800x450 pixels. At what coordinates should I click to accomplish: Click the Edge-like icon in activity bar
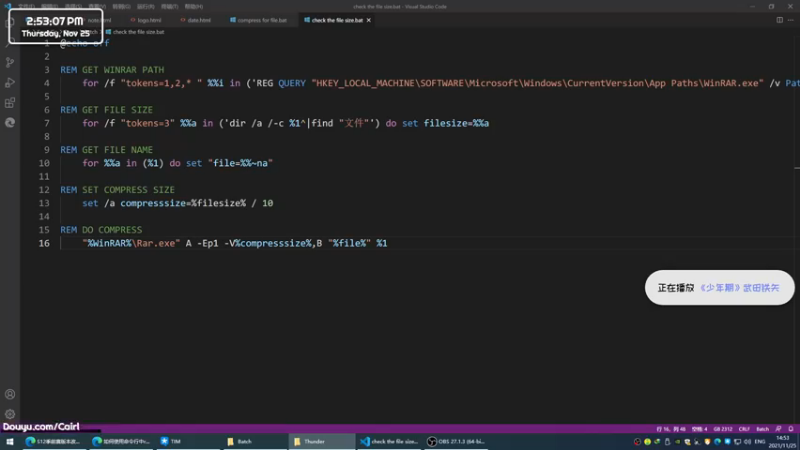(x=10, y=122)
